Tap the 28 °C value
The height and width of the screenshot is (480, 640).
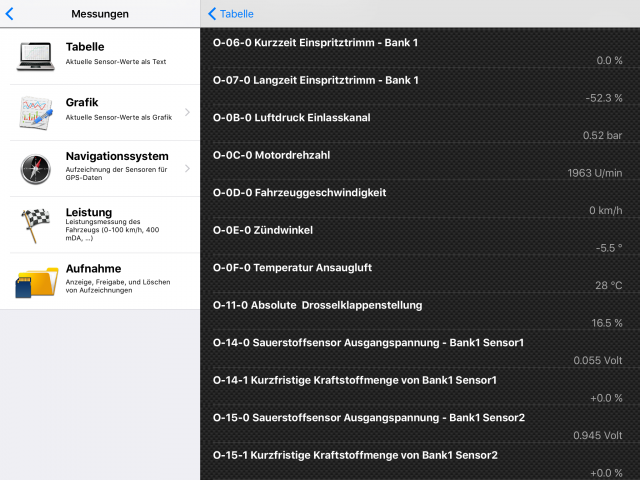tap(609, 285)
